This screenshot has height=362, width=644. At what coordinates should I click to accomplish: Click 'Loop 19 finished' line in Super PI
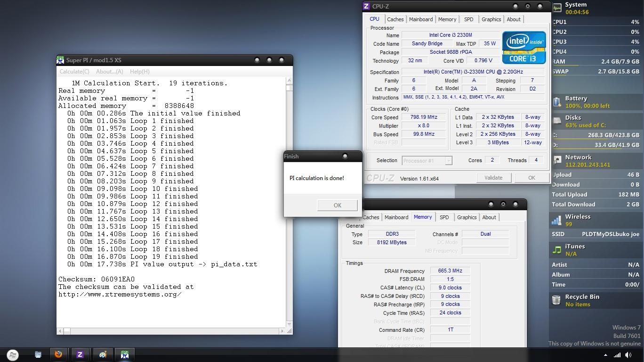[132, 256]
